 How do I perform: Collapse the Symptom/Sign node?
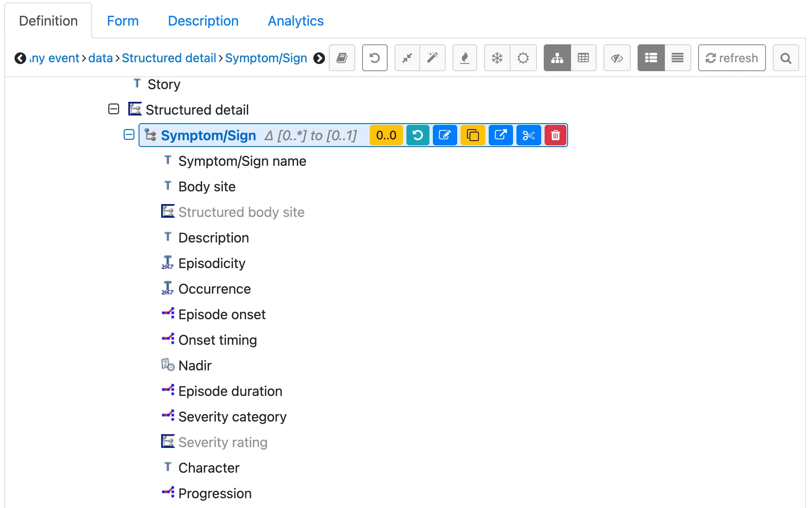[128, 135]
